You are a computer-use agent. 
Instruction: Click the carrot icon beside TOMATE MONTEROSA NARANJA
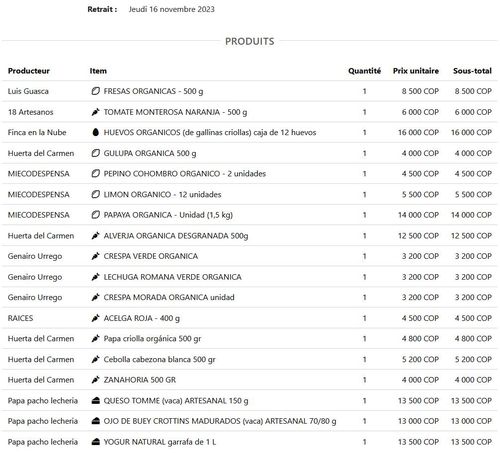tap(95, 112)
